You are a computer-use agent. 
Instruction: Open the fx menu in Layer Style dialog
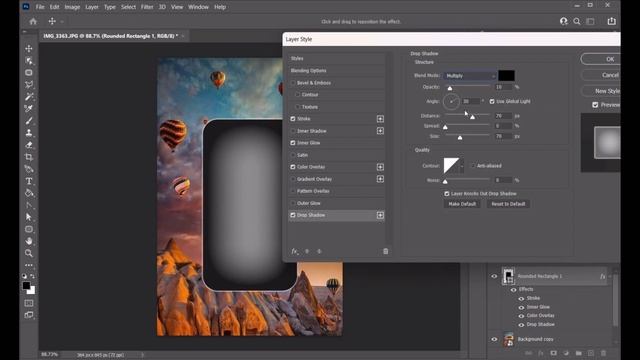coord(294,251)
